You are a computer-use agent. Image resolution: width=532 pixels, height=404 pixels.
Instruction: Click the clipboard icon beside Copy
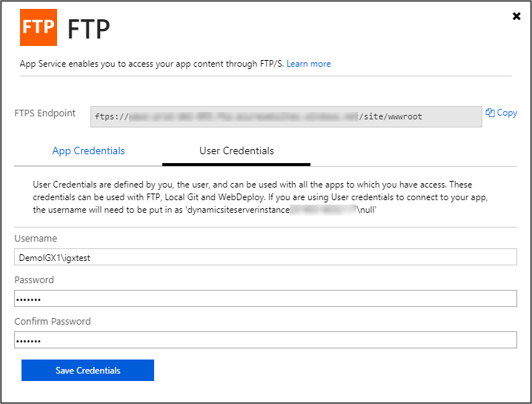490,113
